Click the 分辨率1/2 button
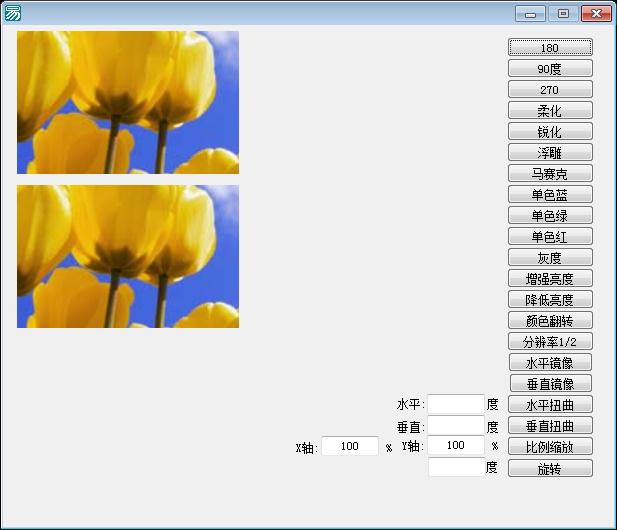This screenshot has width=617, height=530. (550, 342)
